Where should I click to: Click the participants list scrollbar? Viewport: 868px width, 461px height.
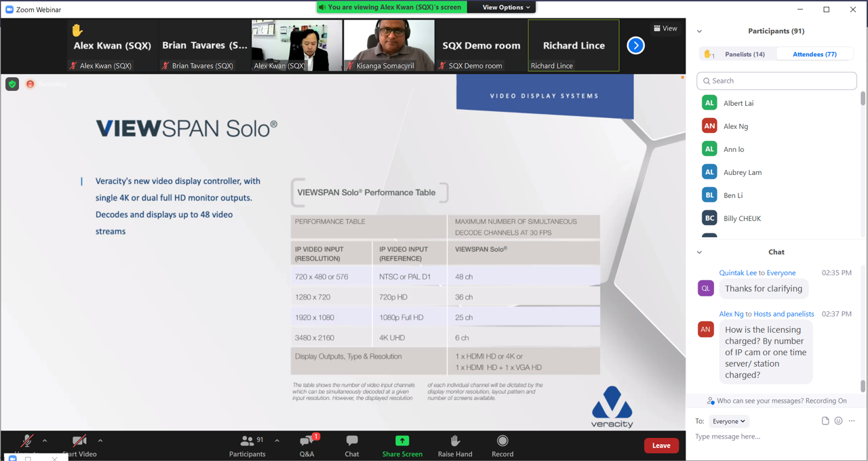(x=863, y=98)
